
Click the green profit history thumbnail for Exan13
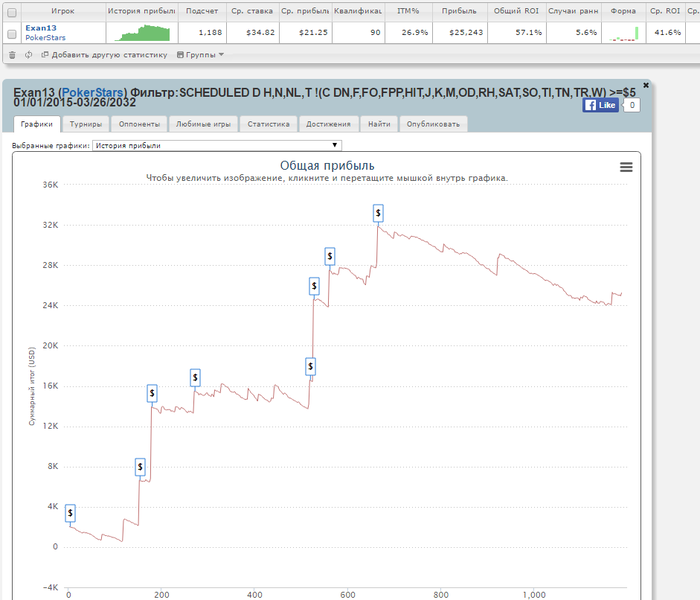point(142,33)
